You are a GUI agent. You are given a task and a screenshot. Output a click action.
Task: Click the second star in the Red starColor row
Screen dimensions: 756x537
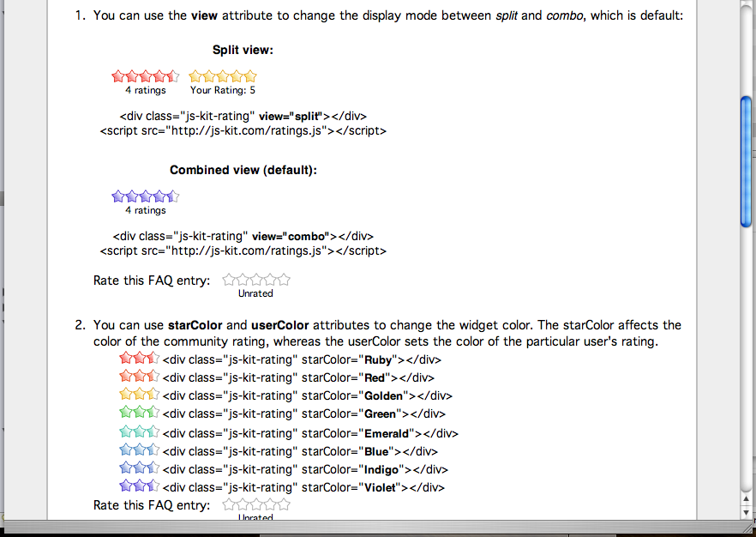[x=140, y=376]
